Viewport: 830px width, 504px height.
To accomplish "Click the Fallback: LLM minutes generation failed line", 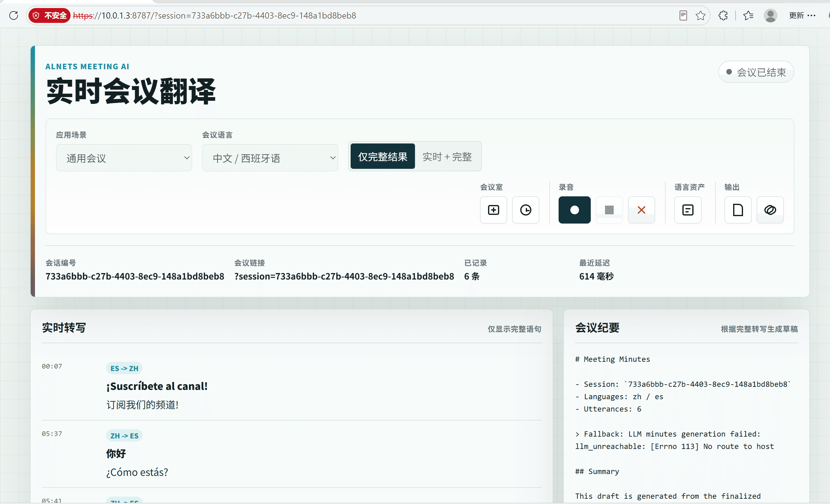I will coord(668,434).
